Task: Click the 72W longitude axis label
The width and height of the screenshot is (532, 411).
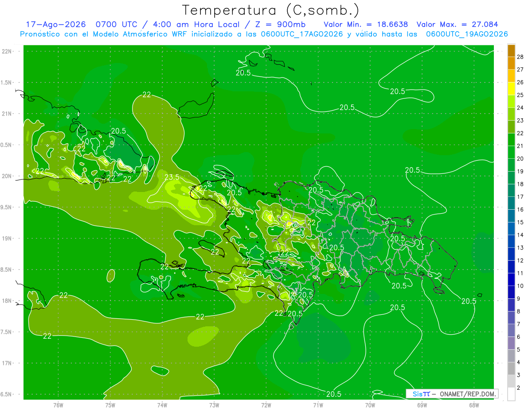Action: 266,405
